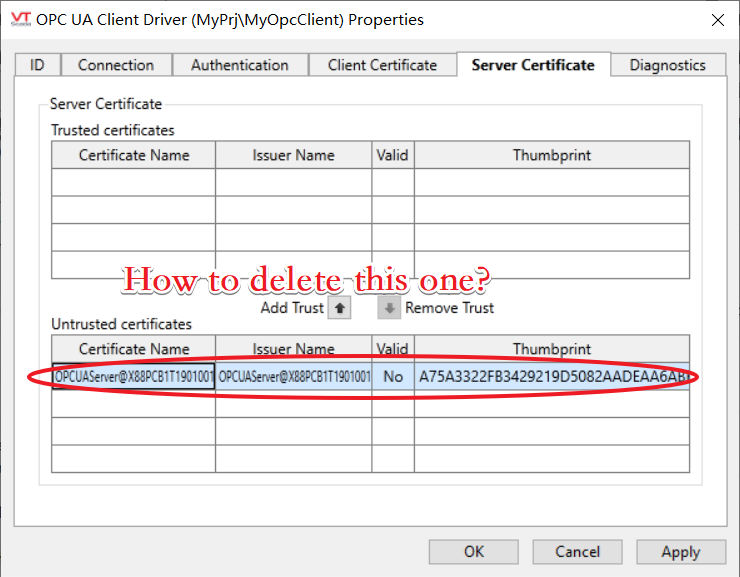The height and width of the screenshot is (577, 740).
Task: Select the untrusted OPCUAServer certificate name cell
Action: [133, 377]
